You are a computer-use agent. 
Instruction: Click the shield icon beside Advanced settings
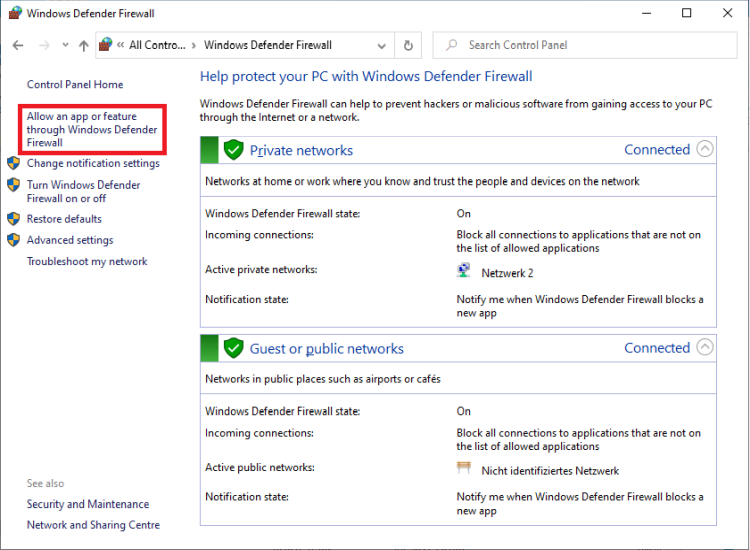[13, 240]
